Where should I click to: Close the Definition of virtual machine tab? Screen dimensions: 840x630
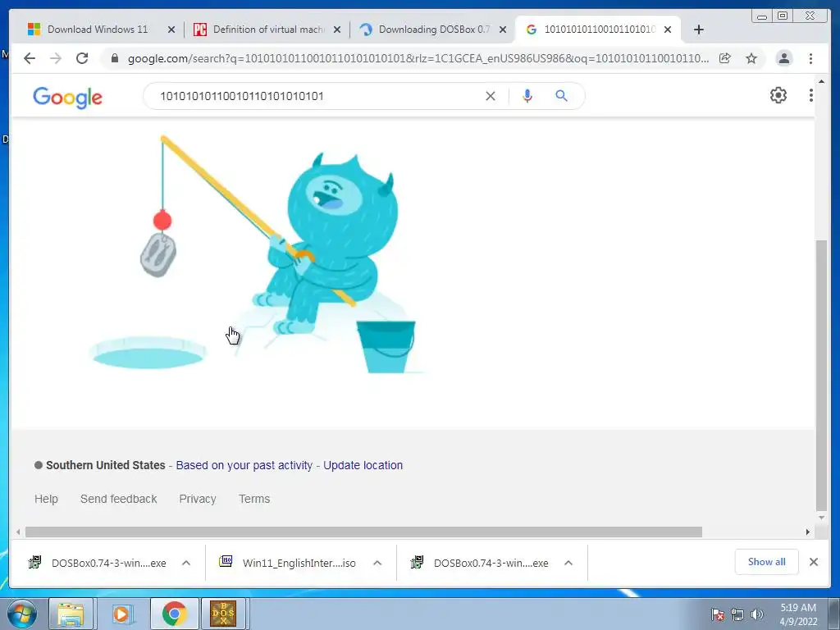(337, 30)
